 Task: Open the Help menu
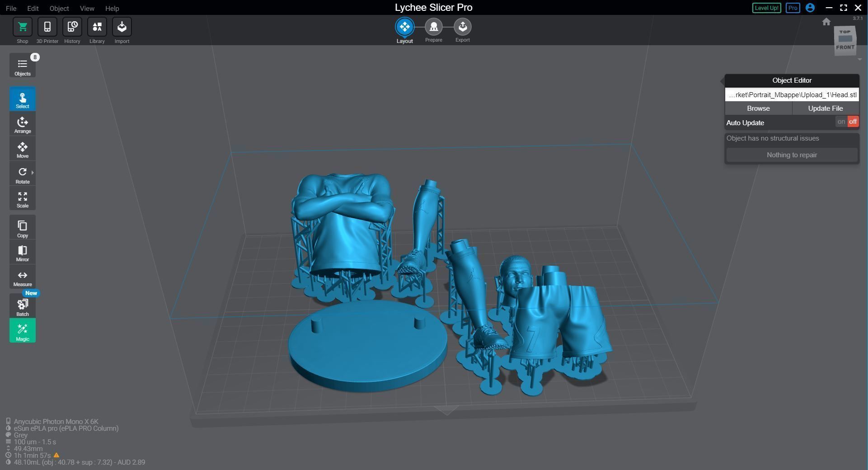(112, 8)
